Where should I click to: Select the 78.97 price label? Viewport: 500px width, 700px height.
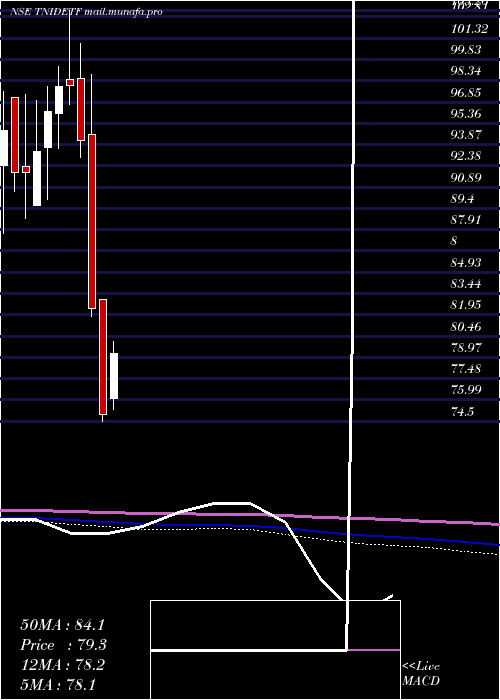(x=466, y=347)
